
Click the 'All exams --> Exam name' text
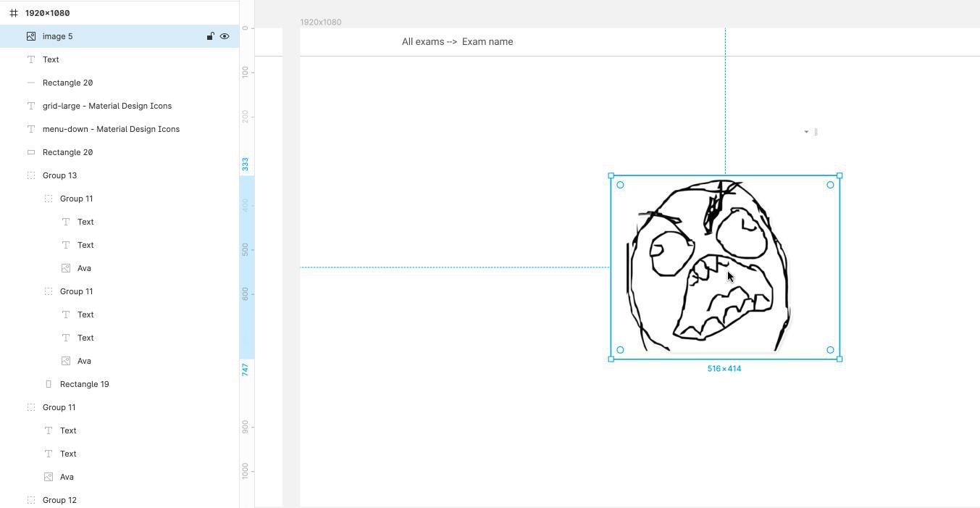[457, 42]
